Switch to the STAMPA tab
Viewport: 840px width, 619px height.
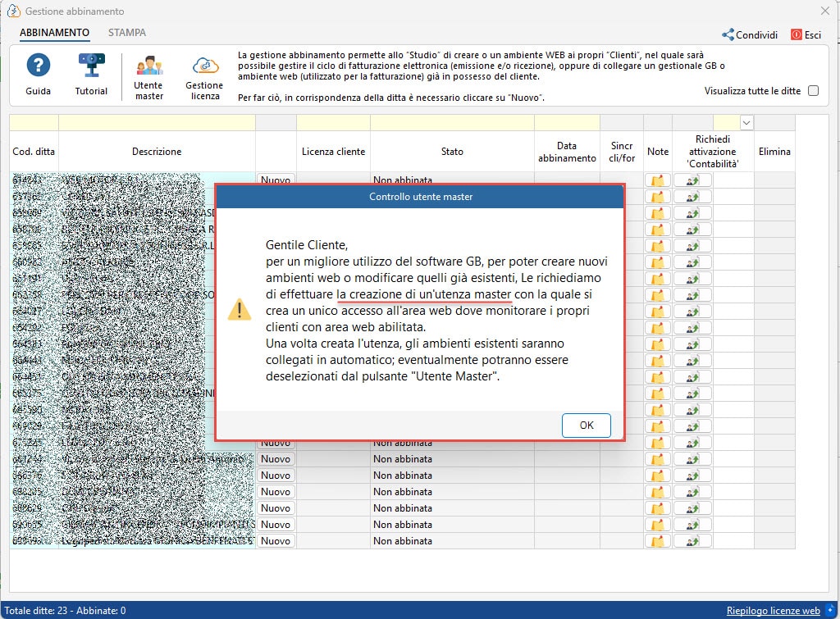(x=127, y=33)
